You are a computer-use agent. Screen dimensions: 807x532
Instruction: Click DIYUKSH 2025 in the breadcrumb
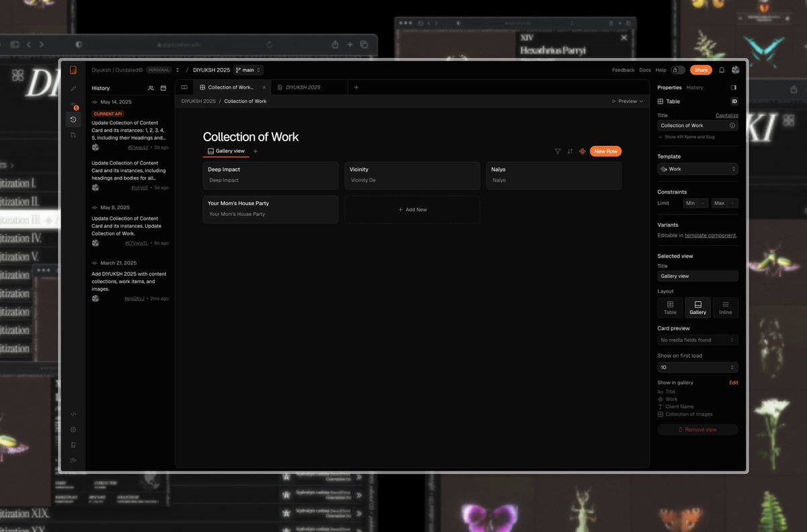coord(198,102)
